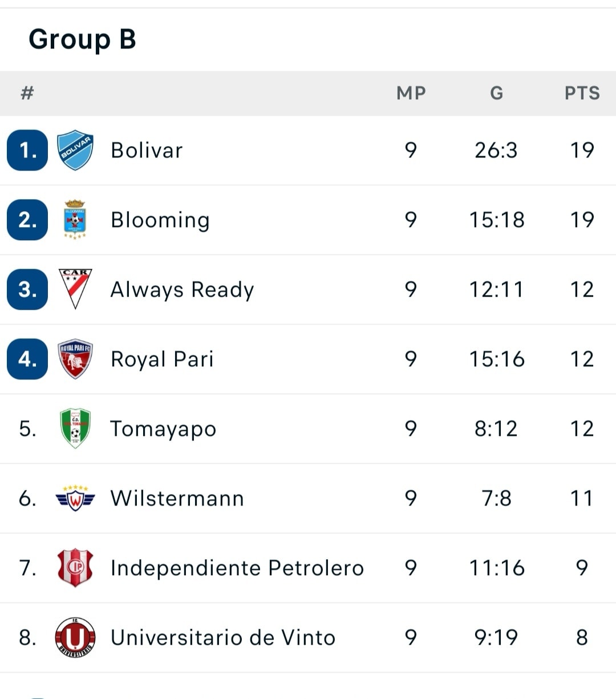Click the Wilstermann winged W emblem

75,498
